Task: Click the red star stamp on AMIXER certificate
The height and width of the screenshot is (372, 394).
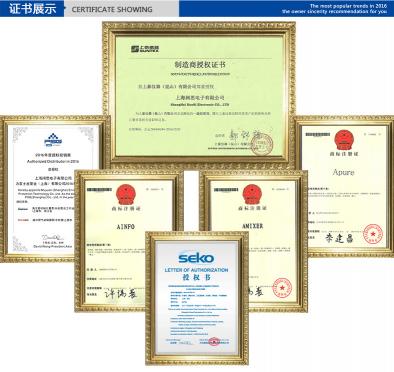Action: click(x=282, y=287)
